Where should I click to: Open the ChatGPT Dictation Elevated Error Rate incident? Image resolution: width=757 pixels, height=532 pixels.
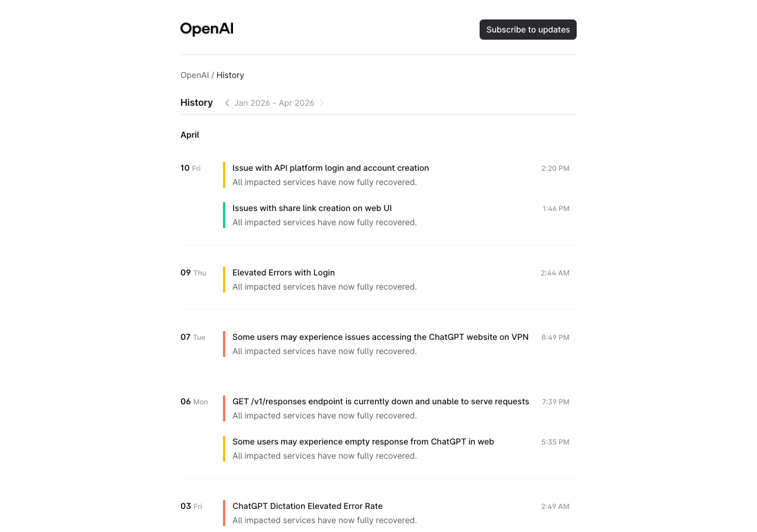(308, 506)
